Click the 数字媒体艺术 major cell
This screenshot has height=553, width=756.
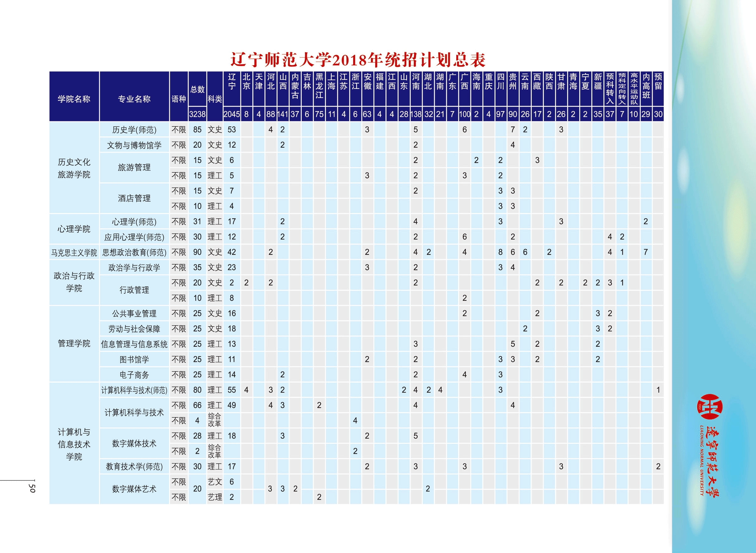[134, 489]
